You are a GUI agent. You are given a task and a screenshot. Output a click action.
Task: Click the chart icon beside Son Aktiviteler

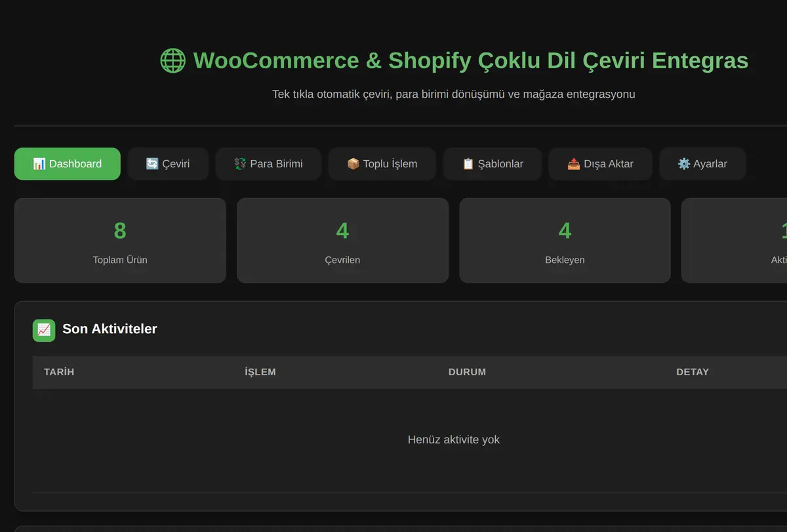pos(44,330)
